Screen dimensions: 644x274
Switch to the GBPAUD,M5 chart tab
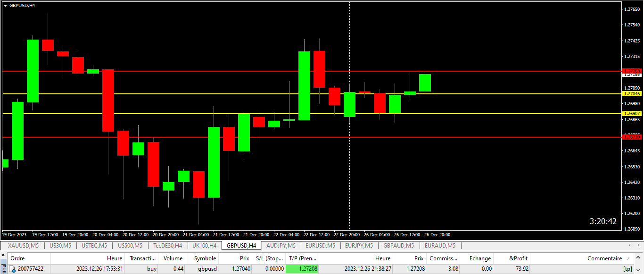(x=398, y=246)
